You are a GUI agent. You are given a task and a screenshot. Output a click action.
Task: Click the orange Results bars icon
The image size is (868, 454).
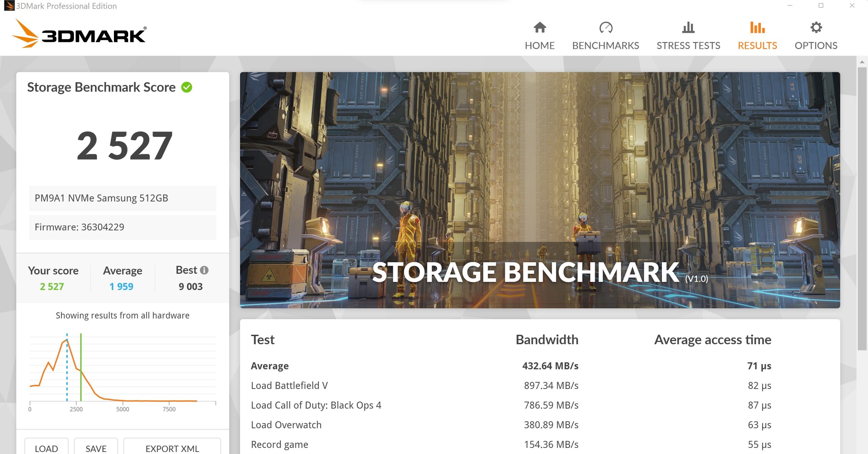[x=757, y=27]
